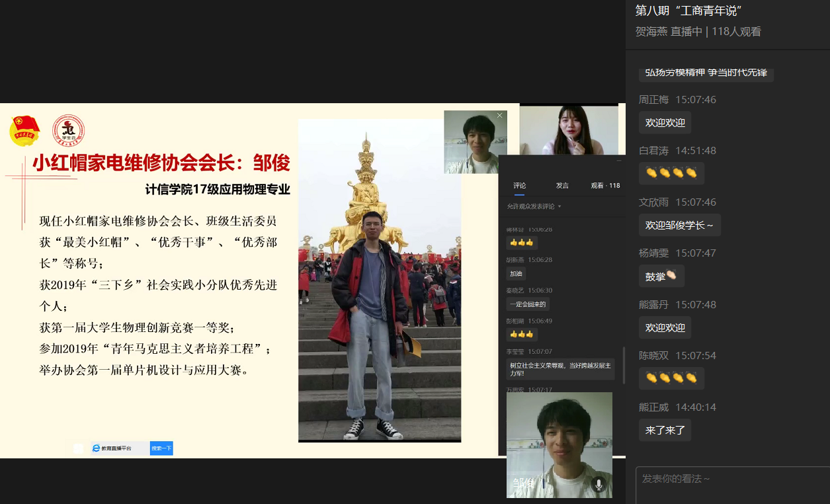Click the clapping emoji message from 白君涛
This screenshot has width=830, height=504.
point(671,173)
